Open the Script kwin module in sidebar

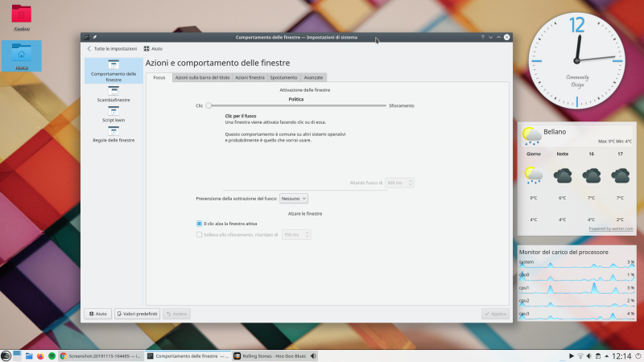pyautogui.click(x=114, y=114)
